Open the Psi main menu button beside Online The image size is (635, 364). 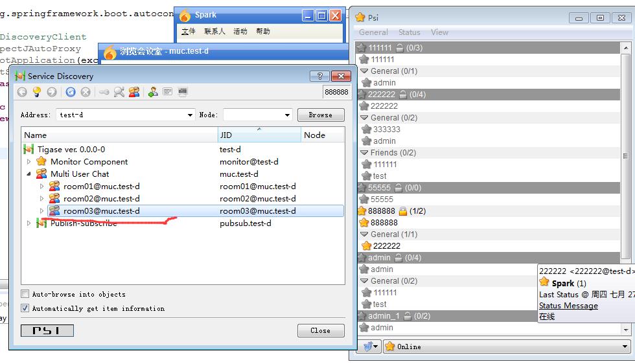[370, 346]
